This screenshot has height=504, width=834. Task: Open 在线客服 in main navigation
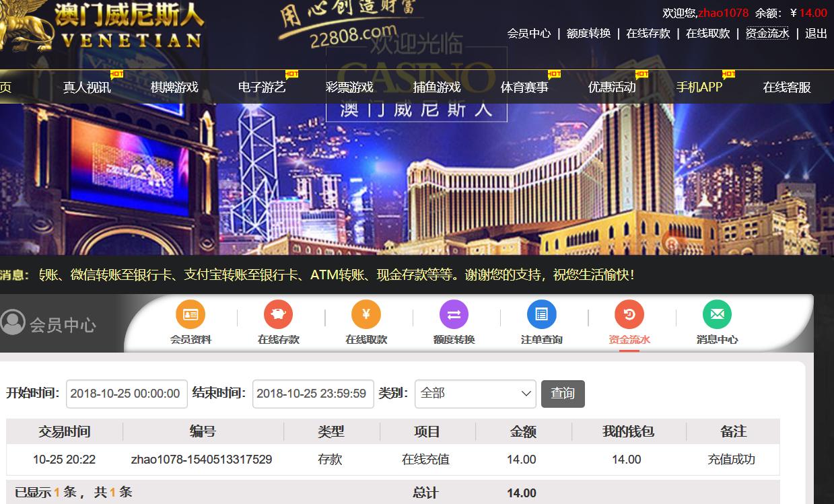pos(787,87)
